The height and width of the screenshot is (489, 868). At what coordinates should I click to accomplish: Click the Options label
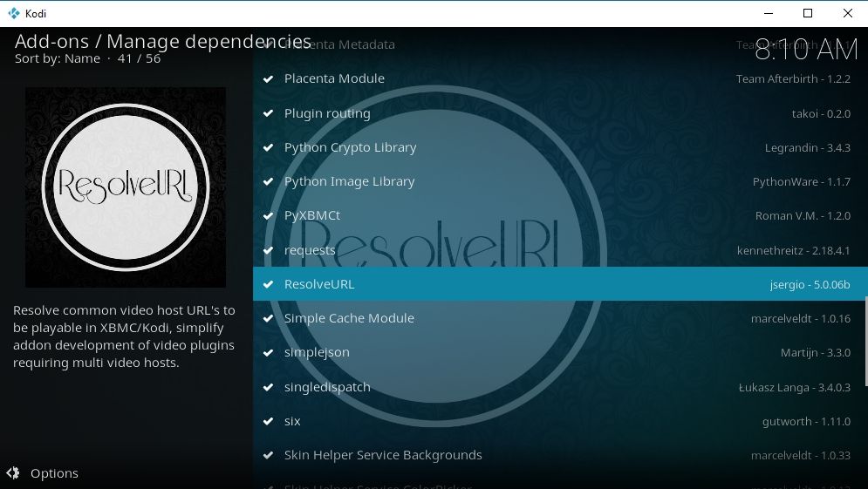tap(54, 473)
